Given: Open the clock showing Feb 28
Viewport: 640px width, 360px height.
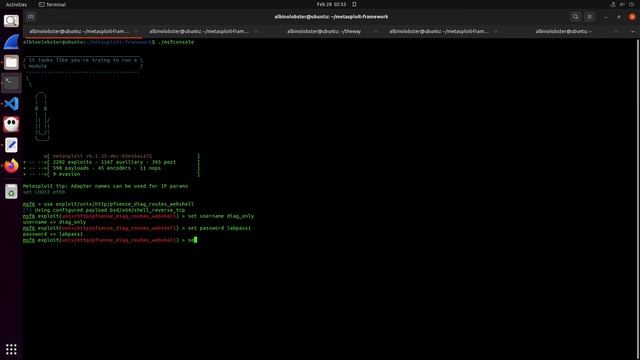Looking at the screenshot, I should (331, 4).
